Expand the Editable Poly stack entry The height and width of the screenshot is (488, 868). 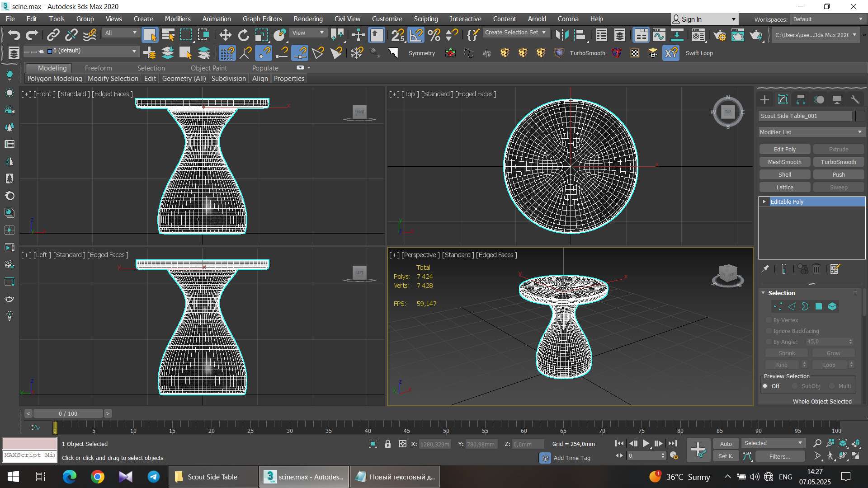(x=764, y=202)
